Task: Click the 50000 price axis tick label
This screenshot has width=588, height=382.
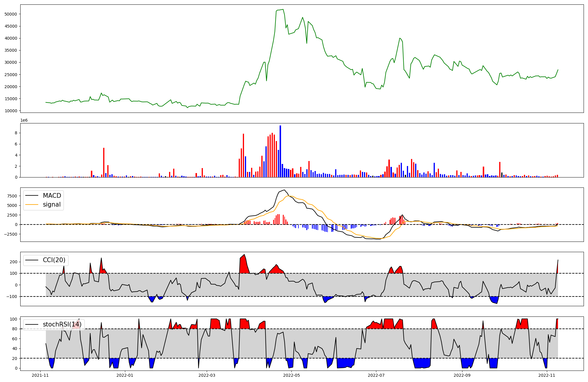Action: (x=11, y=14)
